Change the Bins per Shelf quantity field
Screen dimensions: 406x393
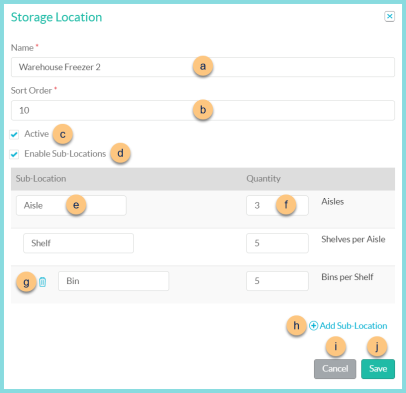[277, 281]
